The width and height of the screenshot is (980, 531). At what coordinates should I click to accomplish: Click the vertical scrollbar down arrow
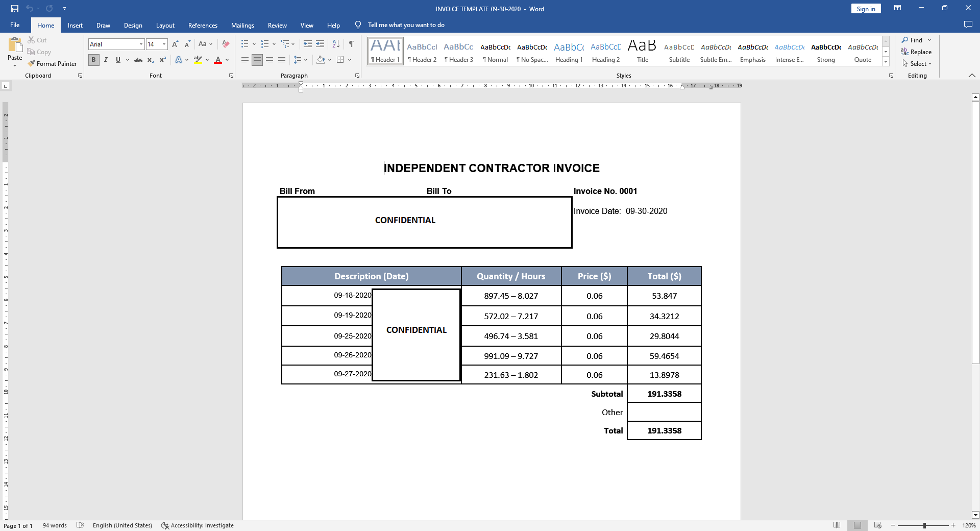(975, 515)
